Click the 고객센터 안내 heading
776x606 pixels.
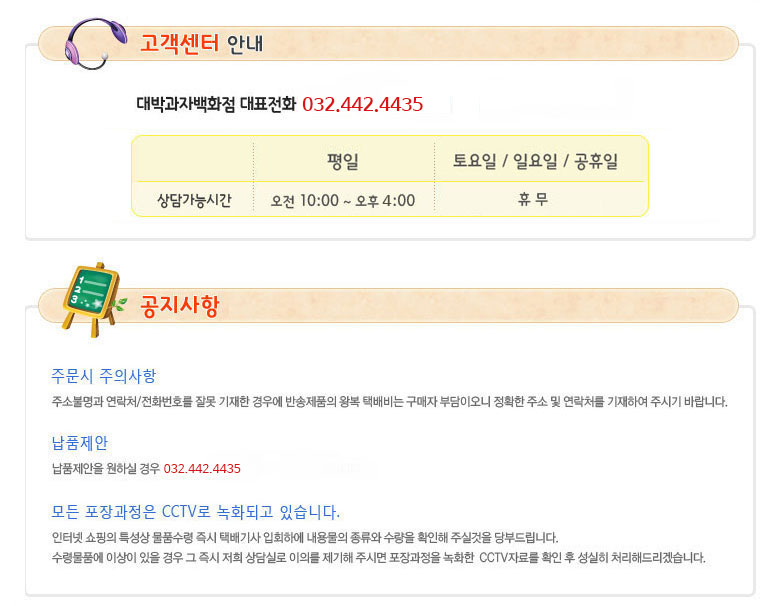coord(201,44)
